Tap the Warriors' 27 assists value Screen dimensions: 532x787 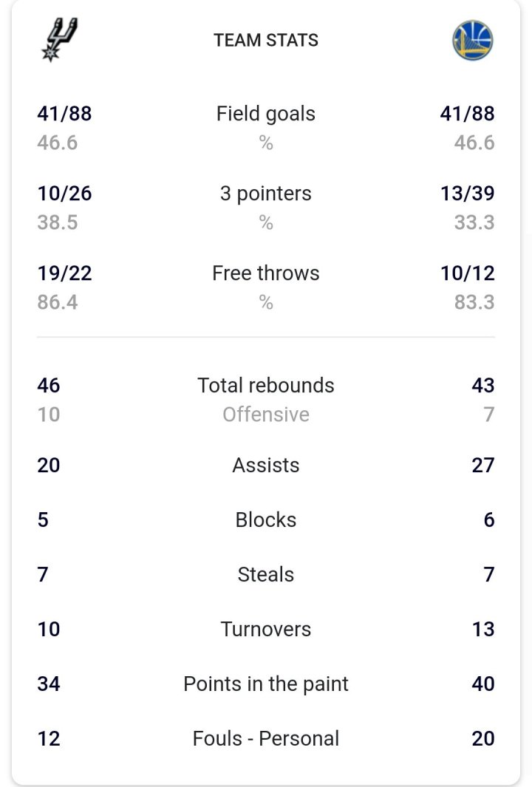coord(482,466)
